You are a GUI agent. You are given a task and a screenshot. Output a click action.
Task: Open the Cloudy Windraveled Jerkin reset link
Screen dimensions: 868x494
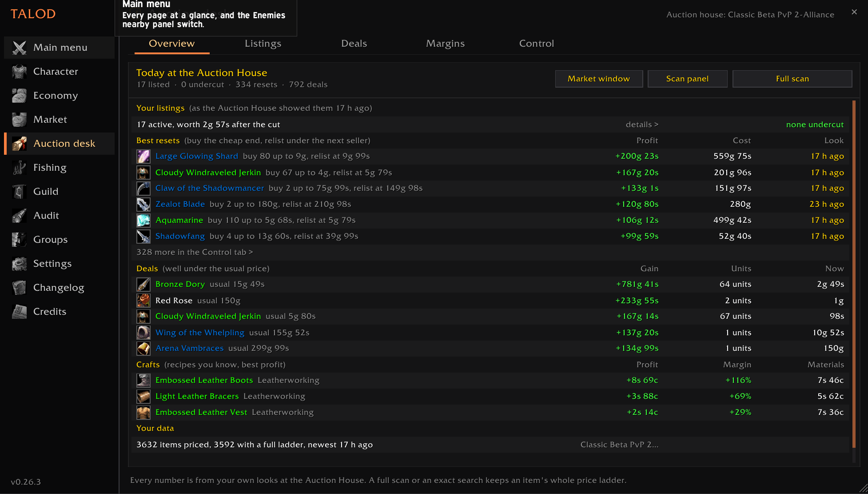(x=208, y=173)
